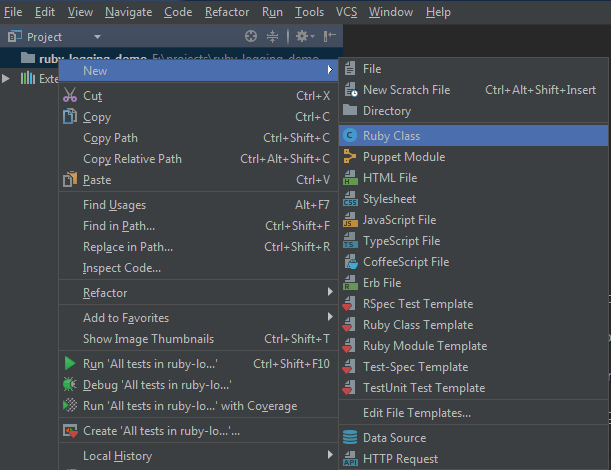Image resolution: width=611 pixels, height=470 pixels.
Task: Choose Copy Relative Path
Action: pos(132,159)
